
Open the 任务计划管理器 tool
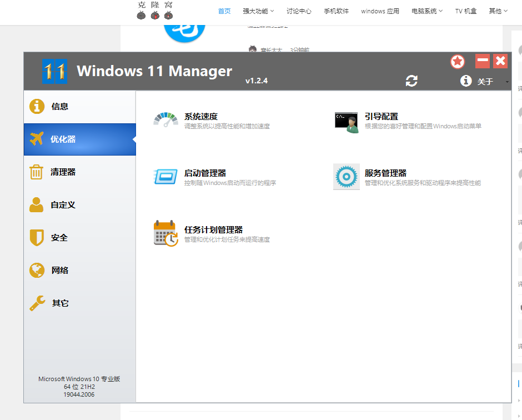(213, 230)
